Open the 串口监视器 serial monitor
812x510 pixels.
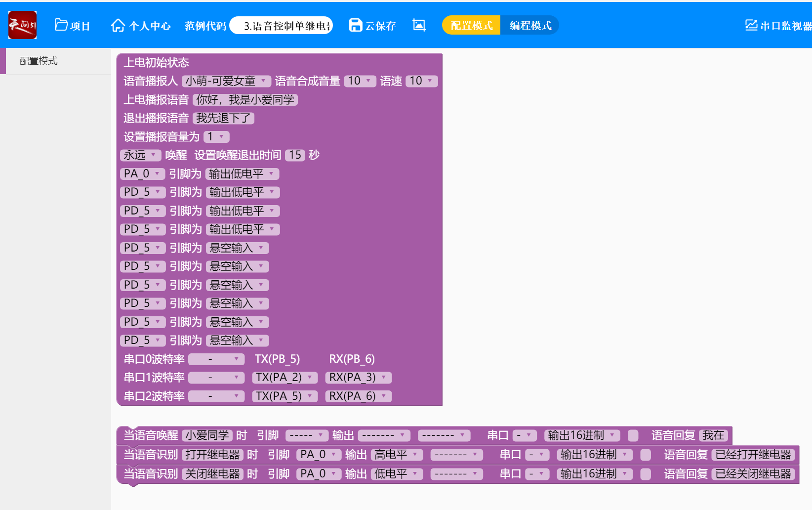click(778, 25)
